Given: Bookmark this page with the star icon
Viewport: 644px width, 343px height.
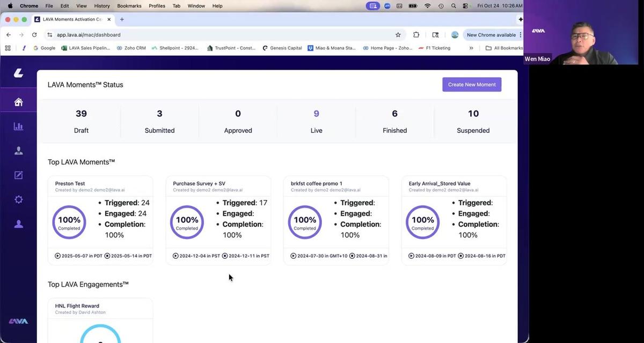Looking at the screenshot, I should tap(398, 35).
